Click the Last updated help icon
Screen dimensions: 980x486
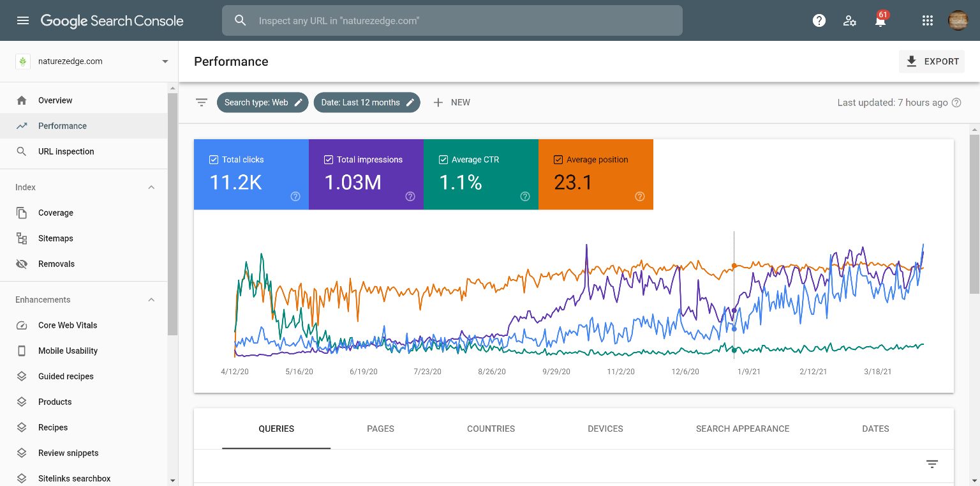[956, 102]
